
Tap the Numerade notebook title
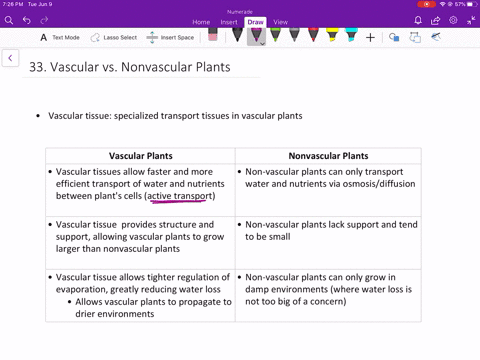[240, 12]
